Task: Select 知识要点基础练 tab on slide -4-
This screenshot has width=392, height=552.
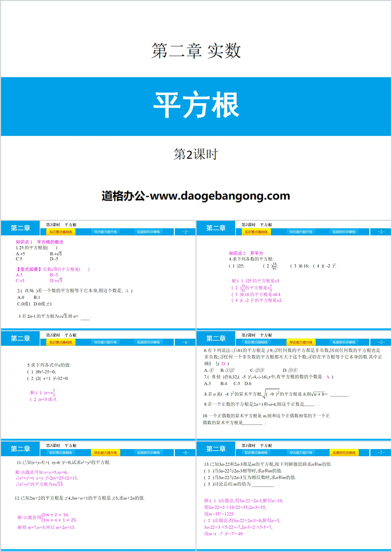Action: point(61,342)
